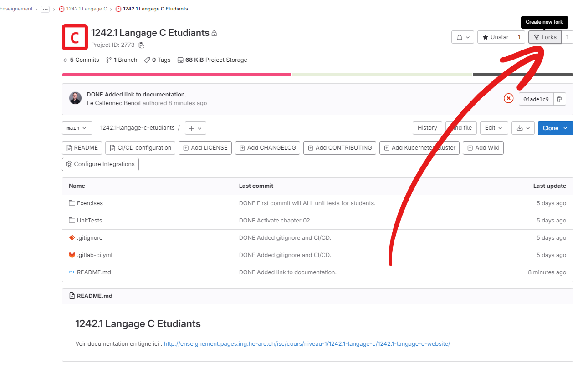Unstar this project
This screenshot has width=588, height=373.
(495, 37)
